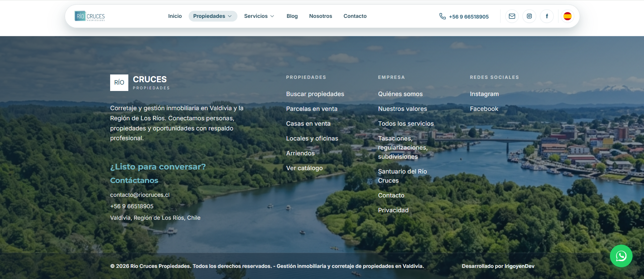This screenshot has height=279, width=644.
Task: Open WhatsApp chat floating button
Action: [621, 256]
